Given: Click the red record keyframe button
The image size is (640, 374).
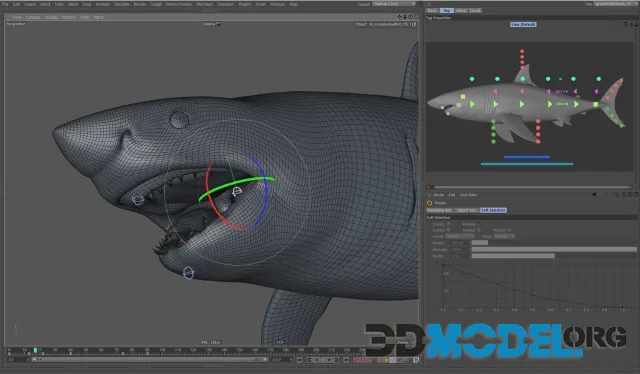Looking at the screenshot, I should [x=356, y=360].
